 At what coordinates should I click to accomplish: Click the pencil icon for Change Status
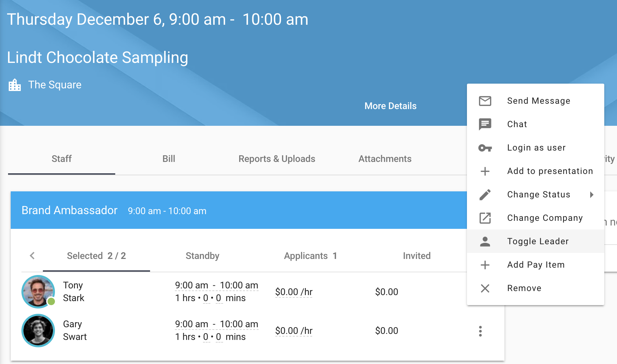pos(485,195)
